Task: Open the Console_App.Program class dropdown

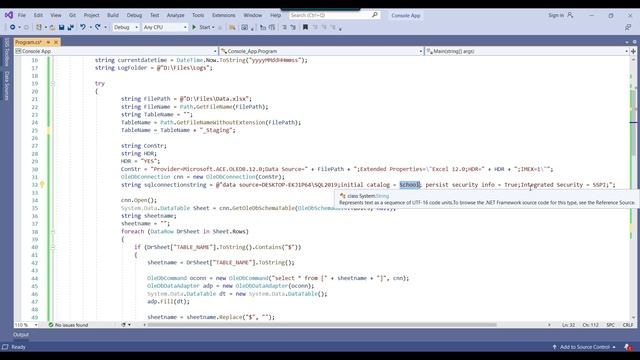Action: [x=322, y=51]
